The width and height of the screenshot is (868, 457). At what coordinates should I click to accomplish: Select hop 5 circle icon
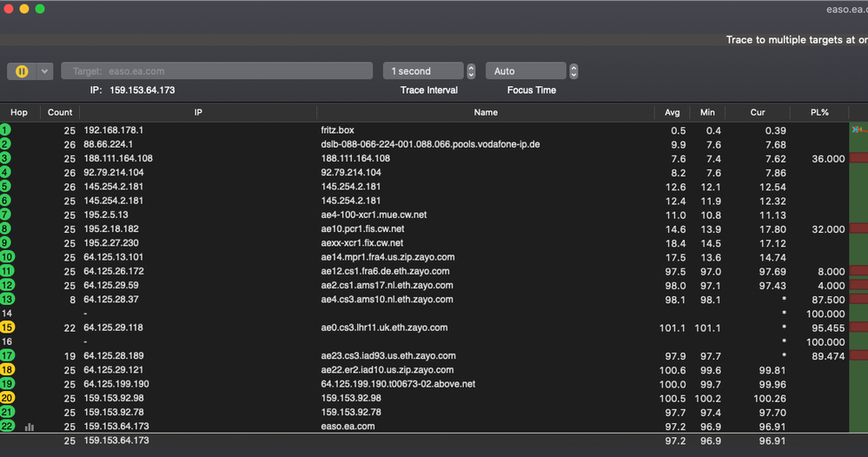5,187
